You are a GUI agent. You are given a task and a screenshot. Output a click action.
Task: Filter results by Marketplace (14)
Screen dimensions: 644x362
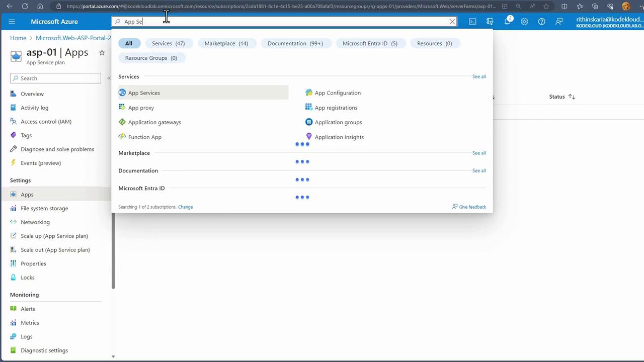[226, 43]
